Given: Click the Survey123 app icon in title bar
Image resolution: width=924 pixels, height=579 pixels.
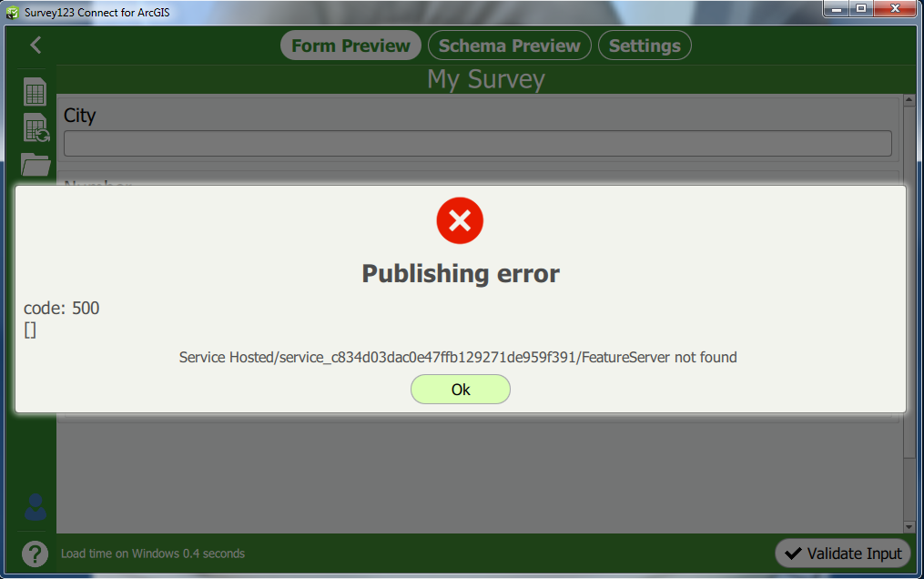Looking at the screenshot, I should 13,12.
